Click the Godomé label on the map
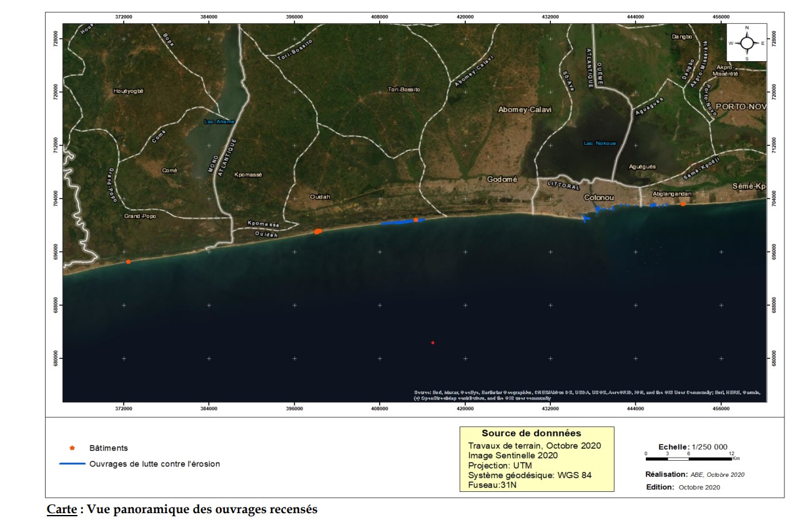The height and width of the screenshot is (525, 812). pos(502,180)
